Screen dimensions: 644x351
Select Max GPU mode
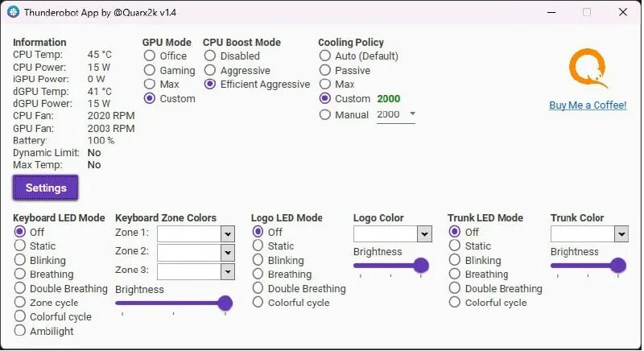point(150,85)
